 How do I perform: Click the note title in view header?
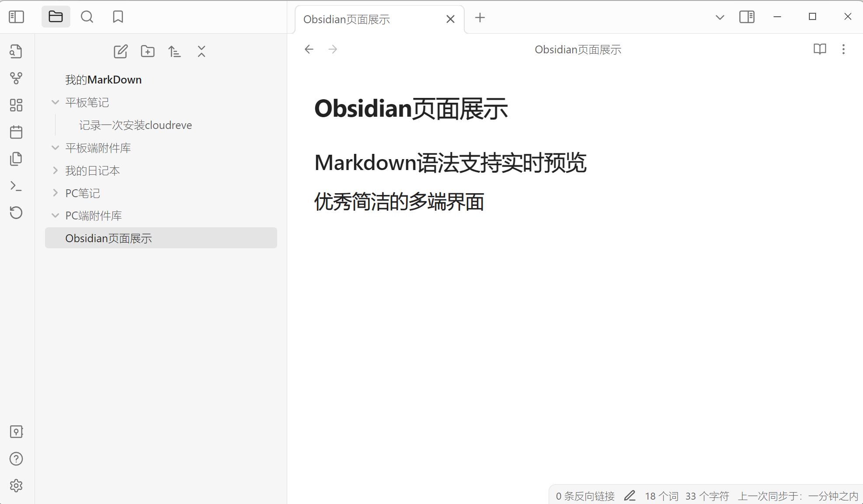[578, 49]
